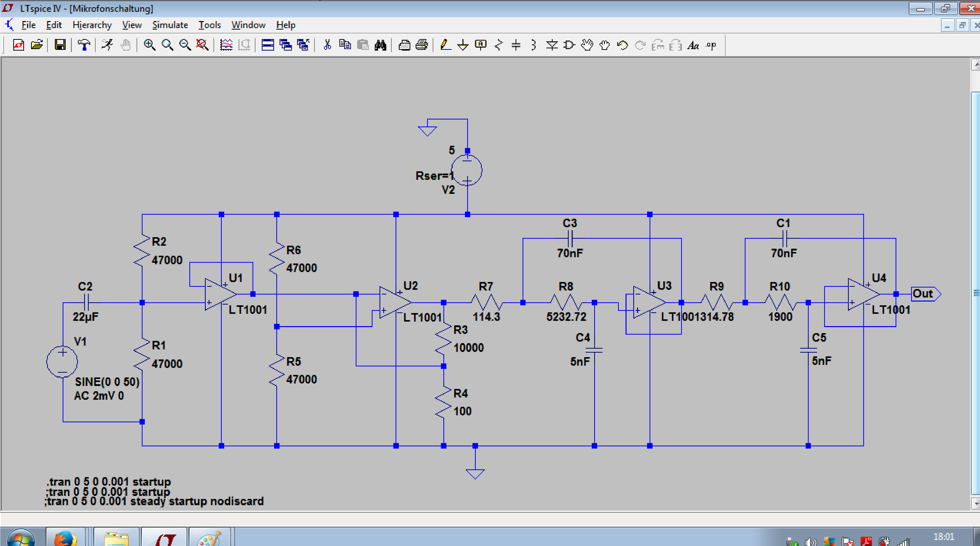Click the 'Rser=1' label near V2
This screenshot has height=546, width=980.
[434, 176]
